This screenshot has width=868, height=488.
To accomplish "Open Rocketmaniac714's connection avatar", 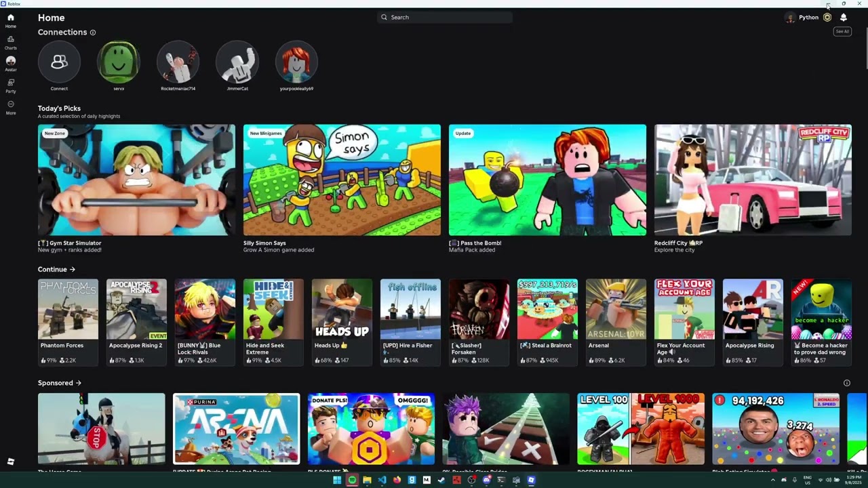I will click(178, 62).
